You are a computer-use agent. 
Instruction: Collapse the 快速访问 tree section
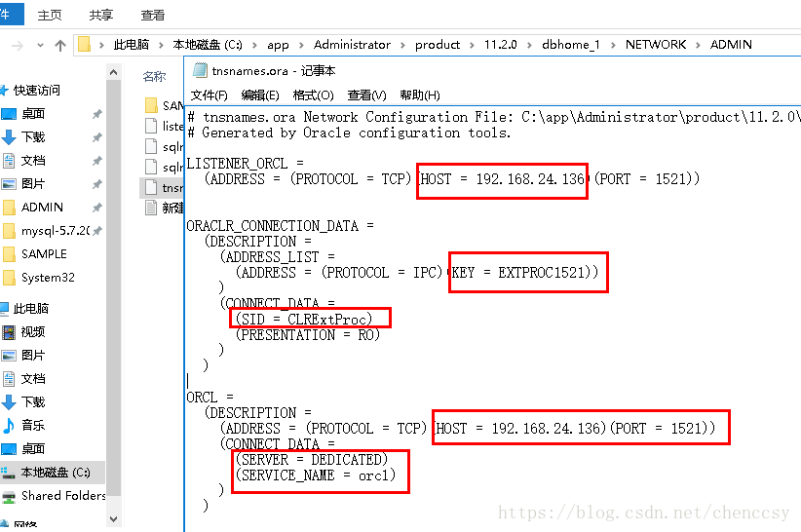click(5, 90)
